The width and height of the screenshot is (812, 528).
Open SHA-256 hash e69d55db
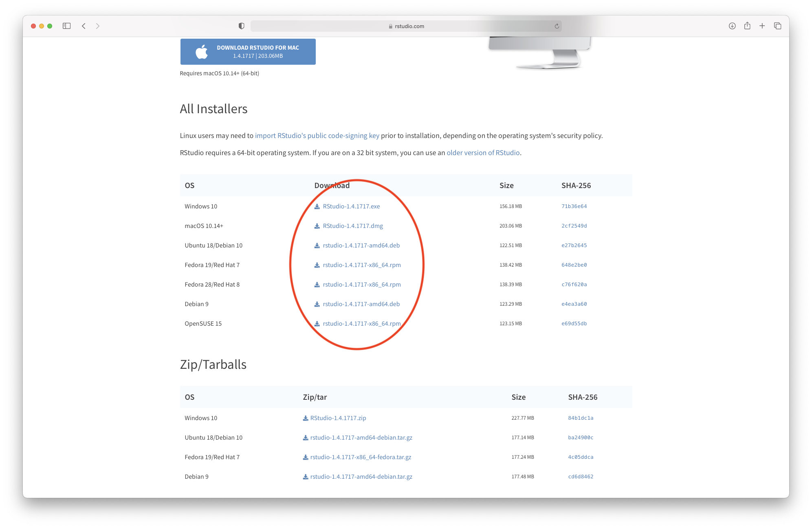(574, 324)
